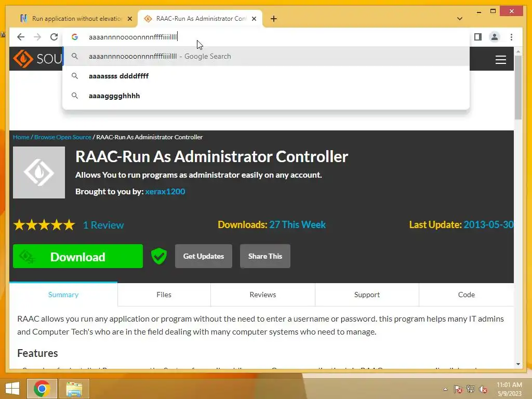Viewport: 532px width, 399px height.
Task: Follow the Browse Open Source breadcrumb
Action: click(x=63, y=137)
